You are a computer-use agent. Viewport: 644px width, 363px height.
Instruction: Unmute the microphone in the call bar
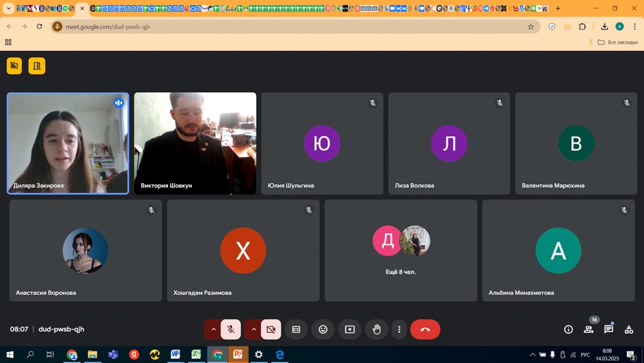(x=231, y=329)
